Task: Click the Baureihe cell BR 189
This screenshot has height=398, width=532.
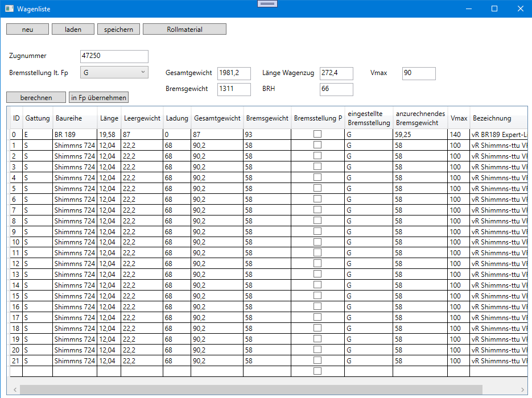Action: click(75, 135)
